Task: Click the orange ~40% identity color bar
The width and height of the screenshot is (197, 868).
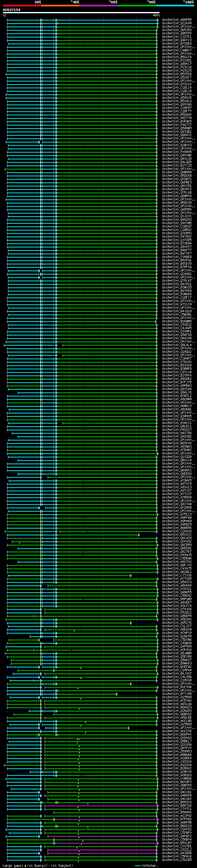Action: click(x=60, y=6)
